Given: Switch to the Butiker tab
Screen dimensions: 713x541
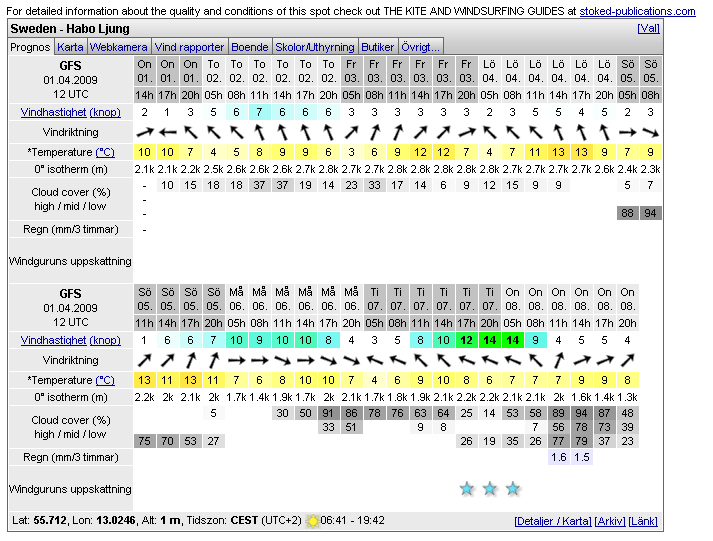Looking at the screenshot, I should [x=377, y=47].
